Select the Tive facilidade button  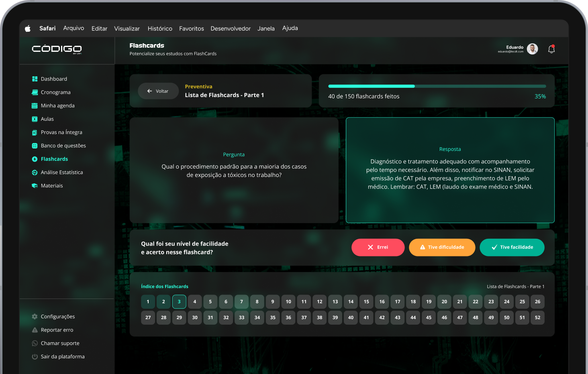512,247
